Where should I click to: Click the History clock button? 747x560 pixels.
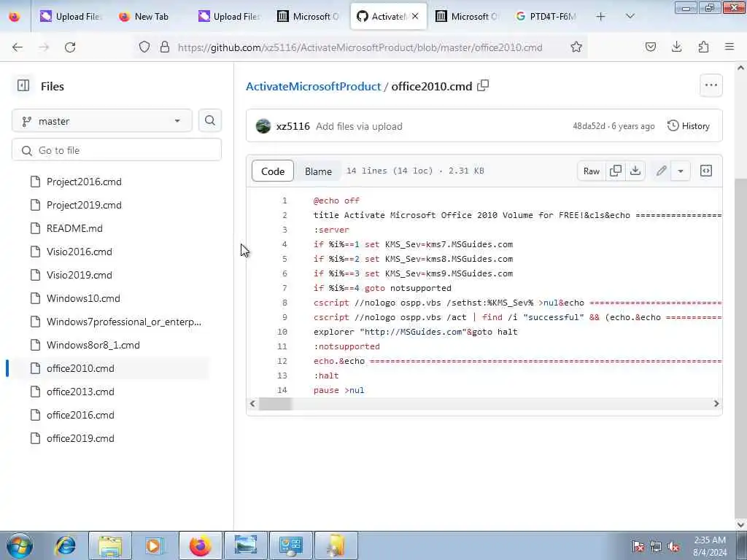689,126
